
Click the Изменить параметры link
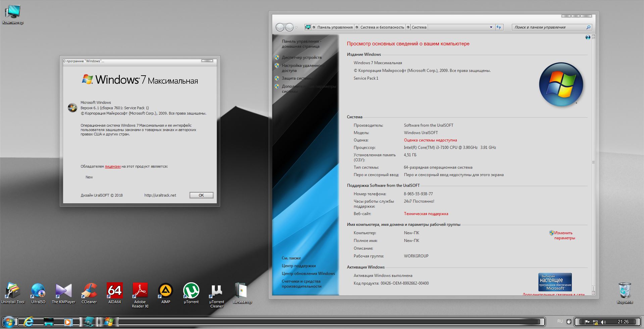[x=564, y=235]
